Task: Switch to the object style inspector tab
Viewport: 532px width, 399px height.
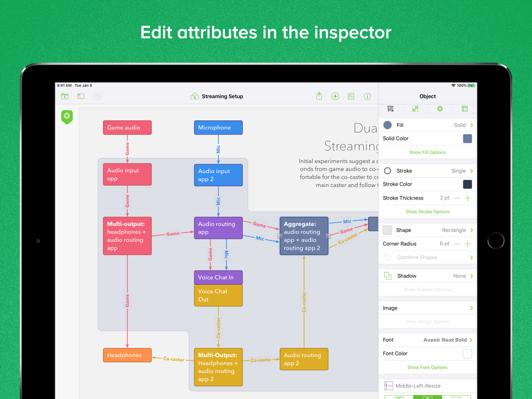Action: [x=390, y=109]
